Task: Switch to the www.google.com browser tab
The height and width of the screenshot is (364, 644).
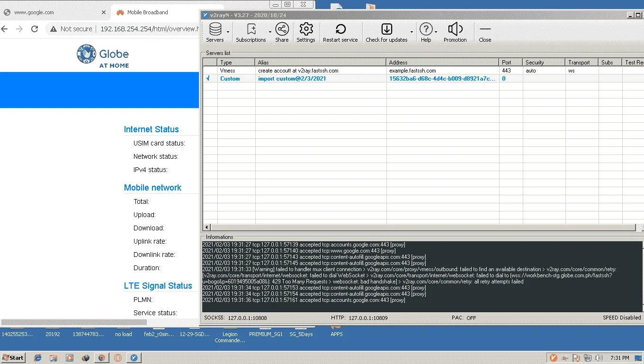Action: 54,12
